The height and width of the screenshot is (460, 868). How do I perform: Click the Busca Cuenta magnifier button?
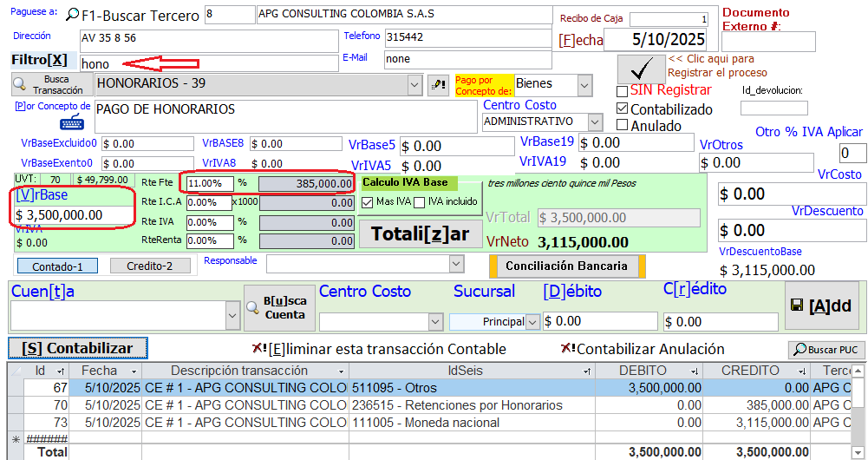click(277, 307)
